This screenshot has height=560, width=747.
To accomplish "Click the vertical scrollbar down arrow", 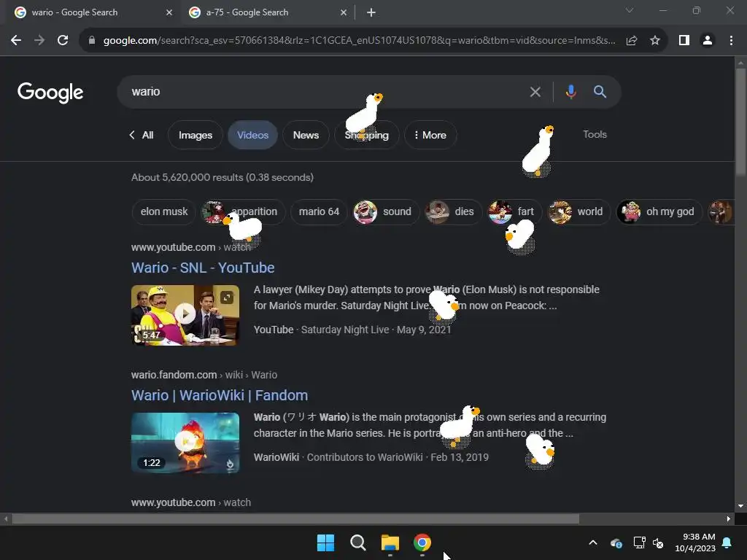I will tap(740, 506).
